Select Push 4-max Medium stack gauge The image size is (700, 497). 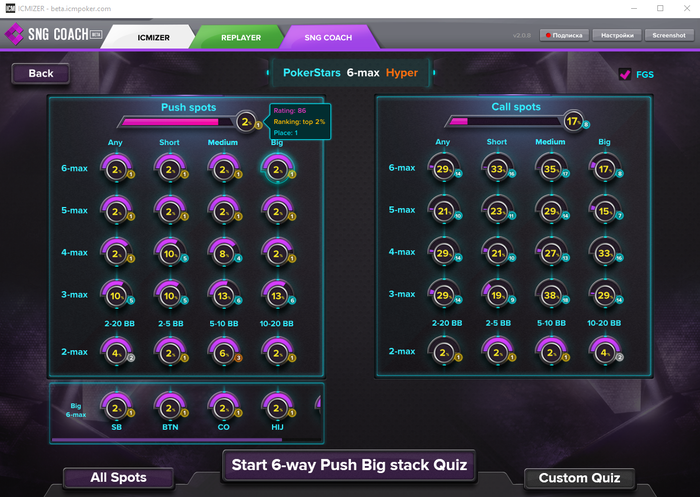coord(224,253)
